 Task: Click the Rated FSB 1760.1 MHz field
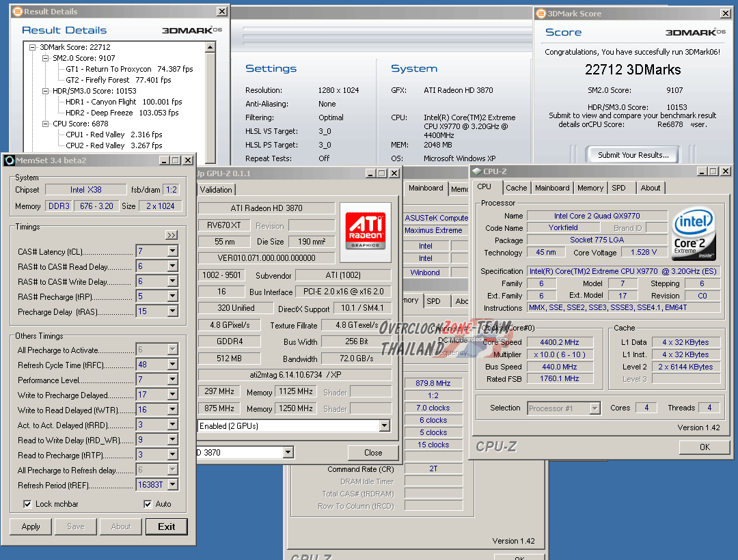[560, 378]
